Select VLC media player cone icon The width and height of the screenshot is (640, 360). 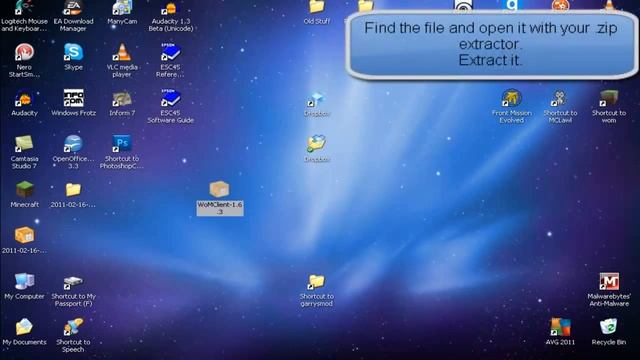[122, 52]
